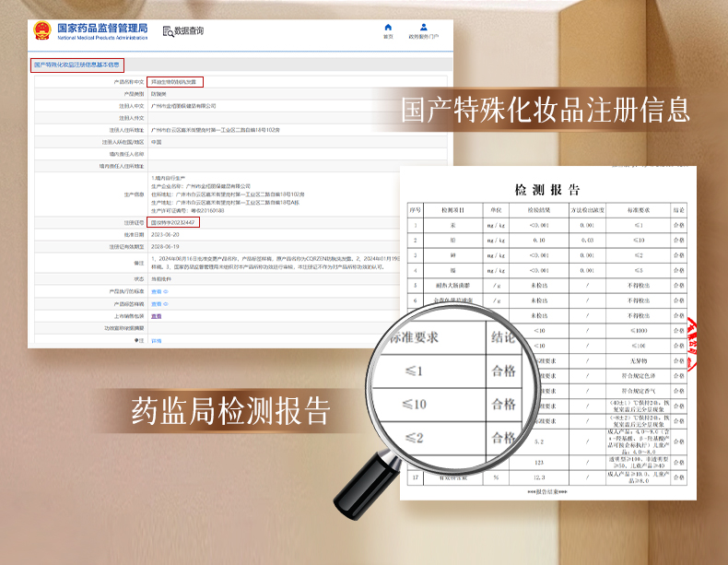Select the product name value in 产品名称中文 row
Viewport: 728px width, 565px height.
(173, 82)
